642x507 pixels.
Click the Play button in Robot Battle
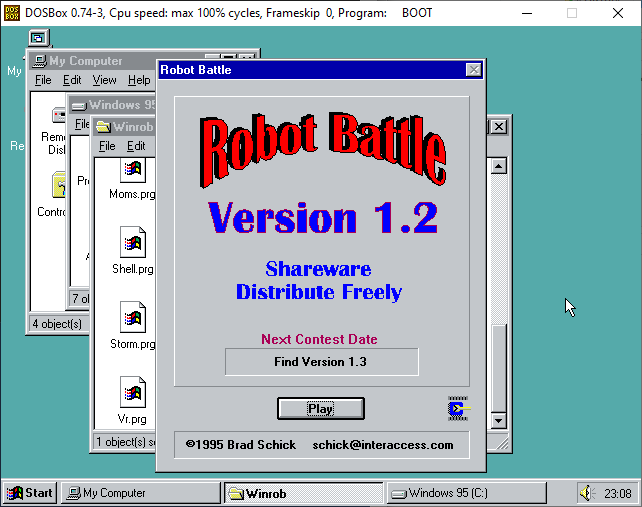[x=321, y=408]
